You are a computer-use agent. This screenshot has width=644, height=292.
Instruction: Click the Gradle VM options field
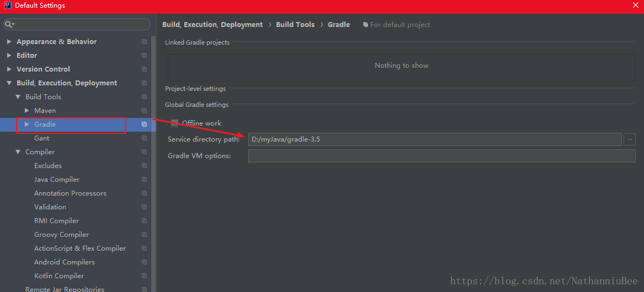point(442,156)
